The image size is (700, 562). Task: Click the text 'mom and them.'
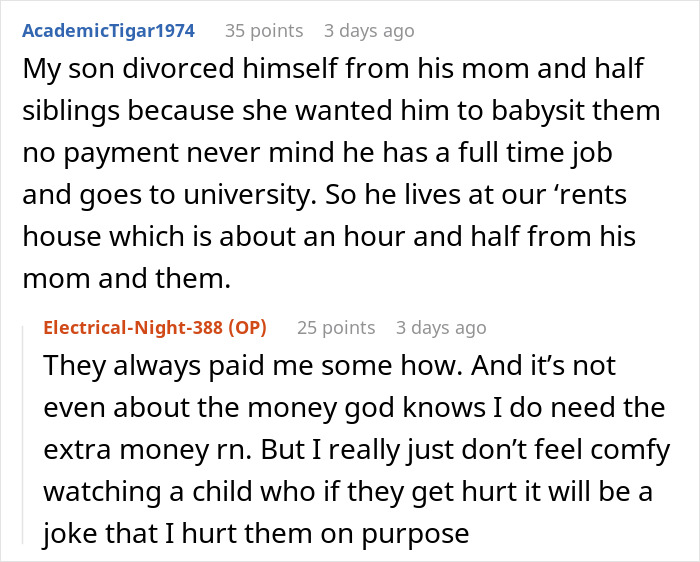[x=126, y=281]
